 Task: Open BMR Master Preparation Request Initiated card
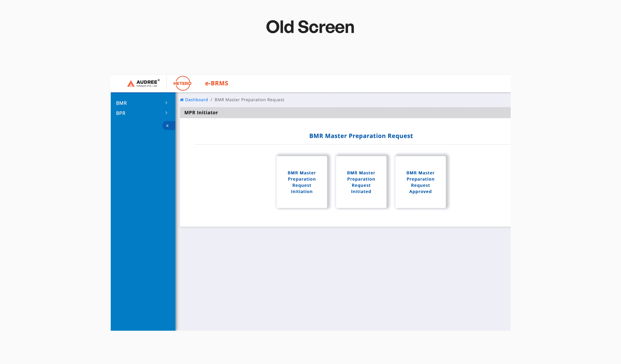pyautogui.click(x=361, y=182)
